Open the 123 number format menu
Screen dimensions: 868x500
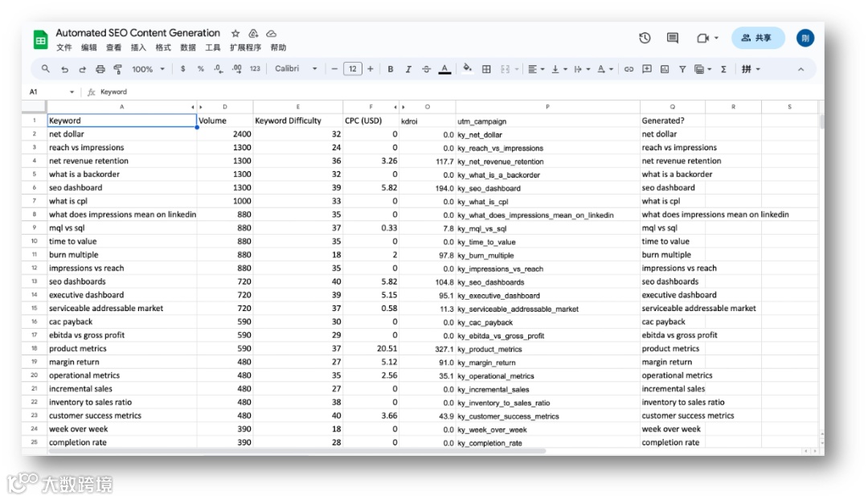(x=255, y=68)
